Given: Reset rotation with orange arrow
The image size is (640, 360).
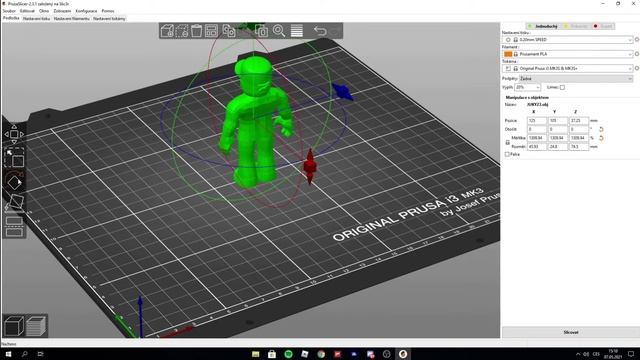Looking at the screenshot, I should [x=601, y=129].
